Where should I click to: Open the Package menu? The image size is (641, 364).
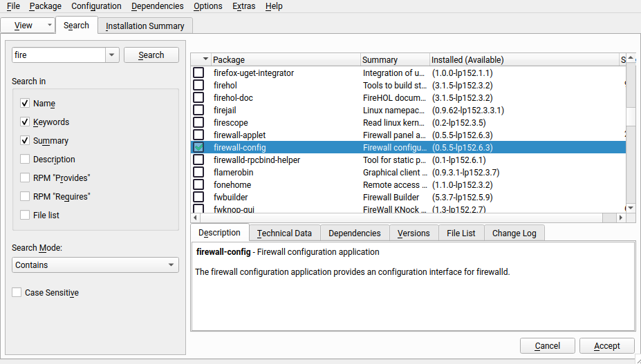(46, 6)
